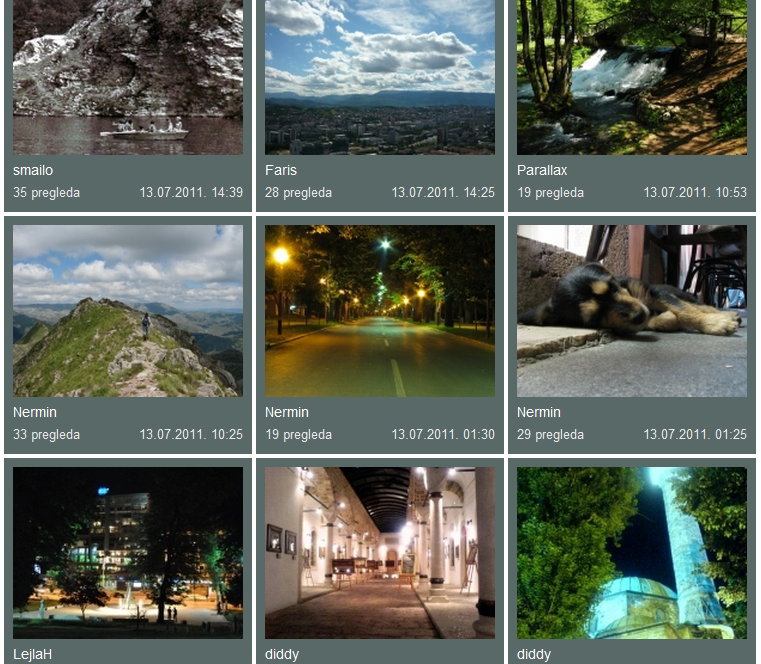Open the forest waterfall photo
This screenshot has width=761, height=664.
click(631, 77)
